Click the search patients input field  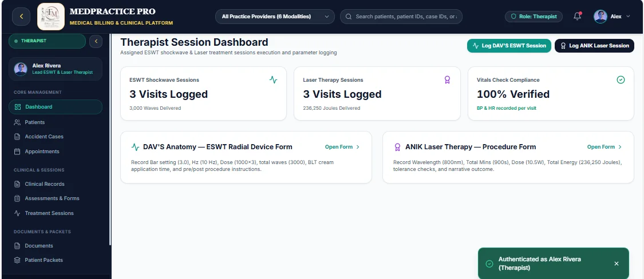pos(401,17)
